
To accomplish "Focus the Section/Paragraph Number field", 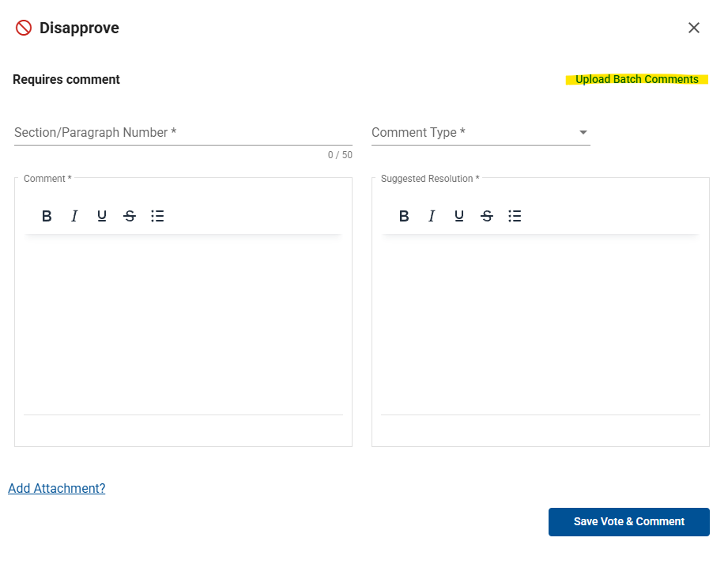I will coord(183,133).
